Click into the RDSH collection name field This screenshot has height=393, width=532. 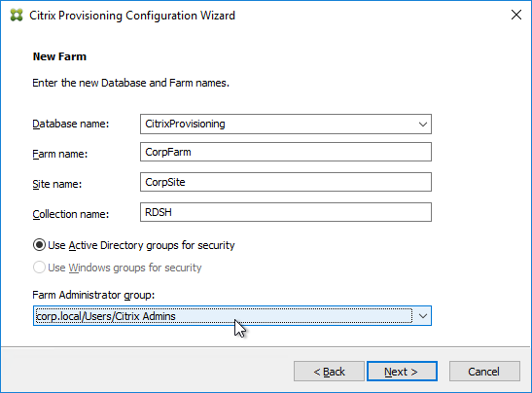(286, 212)
